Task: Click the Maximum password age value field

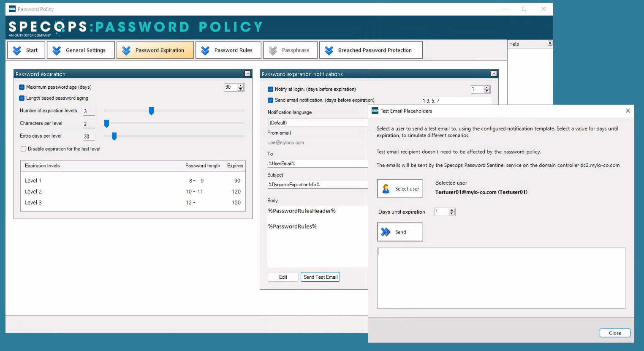Action: coord(231,87)
